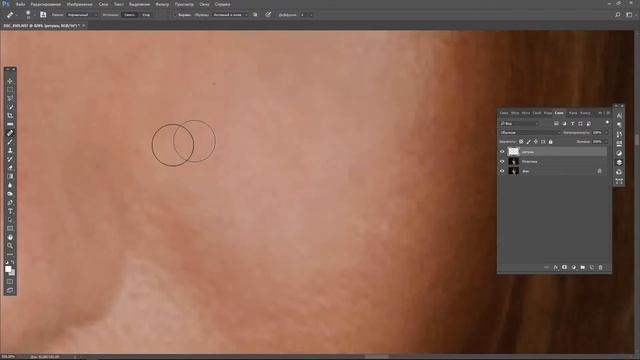Hide the top selected layer
This screenshot has width=640, height=360.
point(502,151)
